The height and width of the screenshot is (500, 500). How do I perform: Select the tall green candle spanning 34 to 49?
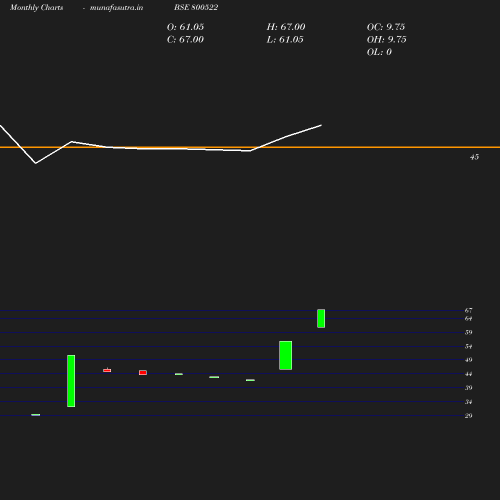click(71, 381)
